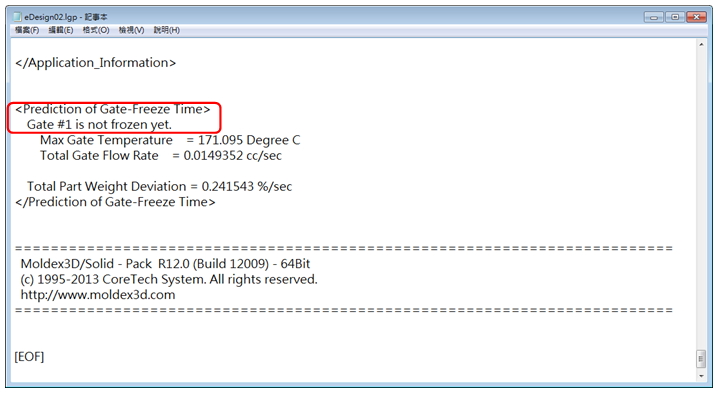719x395 pixels.
Task: Minimize the eDesign02.lgp Notepad window
Action: coord(654,17)
